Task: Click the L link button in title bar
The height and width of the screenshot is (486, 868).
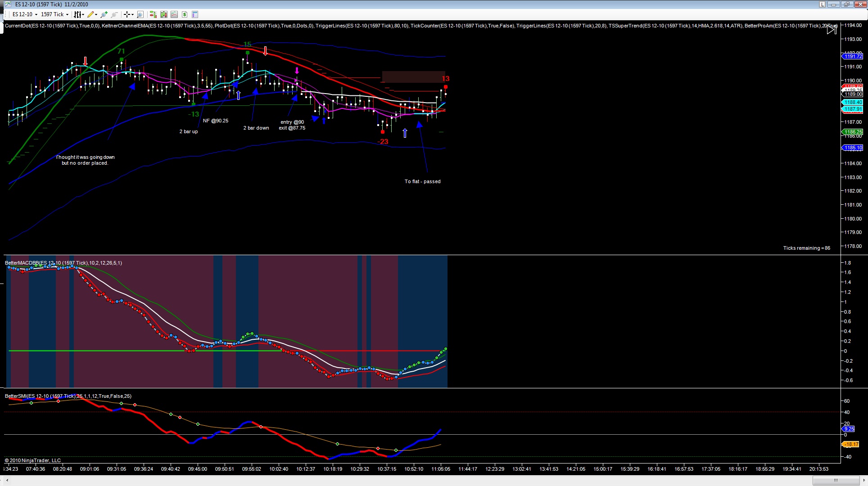Action: (822, 4)
